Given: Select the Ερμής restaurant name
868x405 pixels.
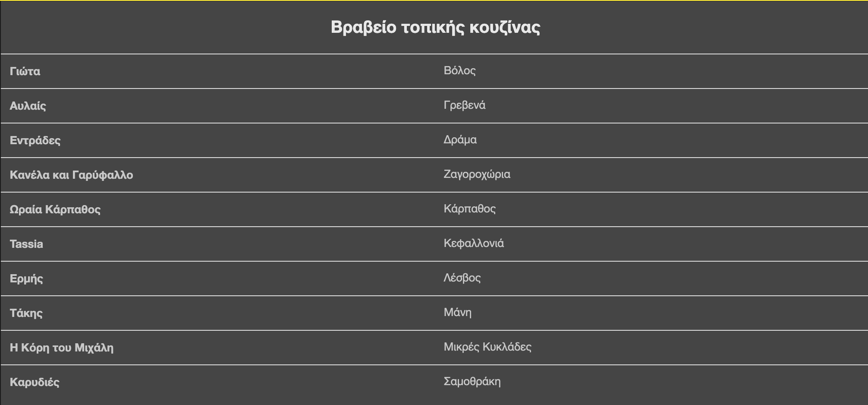Looking at the screenshot, I should pos(26,278).
